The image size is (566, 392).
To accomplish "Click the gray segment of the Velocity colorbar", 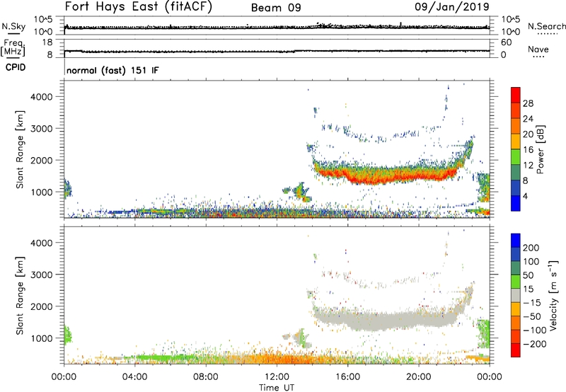I will (x=516, y=295).
